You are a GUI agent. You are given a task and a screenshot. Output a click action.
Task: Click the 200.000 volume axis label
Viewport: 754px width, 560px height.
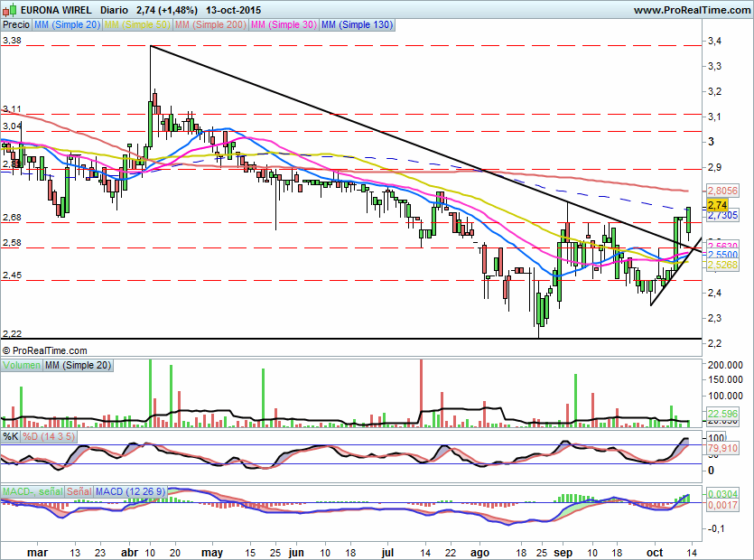[725, 365]
